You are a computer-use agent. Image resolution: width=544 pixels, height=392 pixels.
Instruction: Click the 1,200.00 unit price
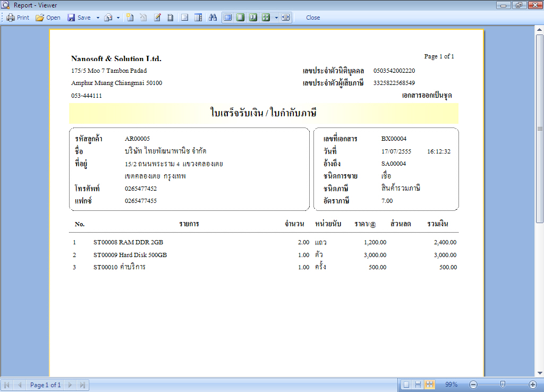click(x=375, y=243)
